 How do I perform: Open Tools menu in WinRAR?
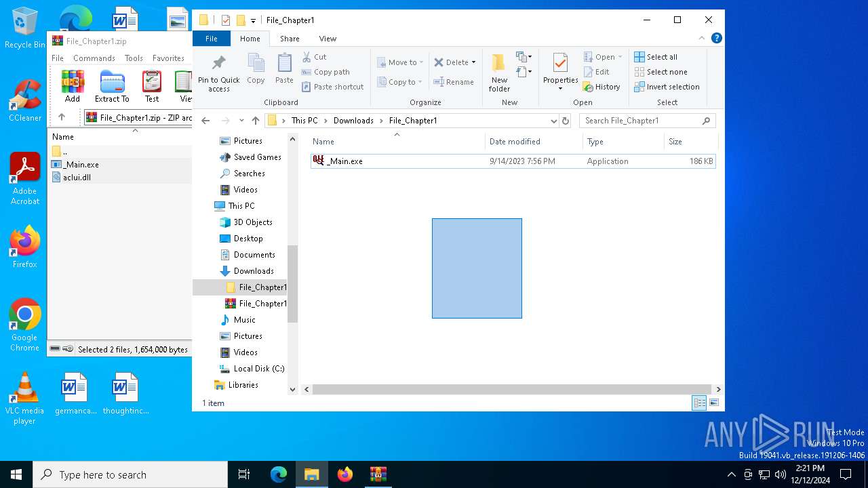tap(134, 58)
